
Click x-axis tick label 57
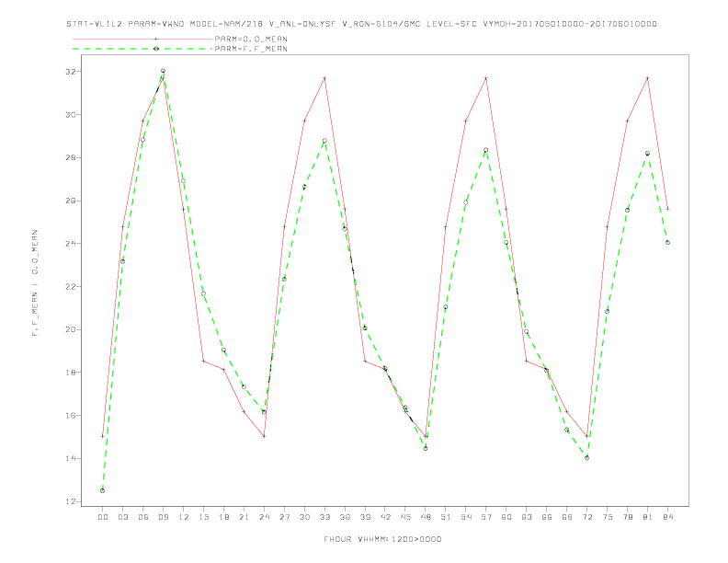point(486,517)
